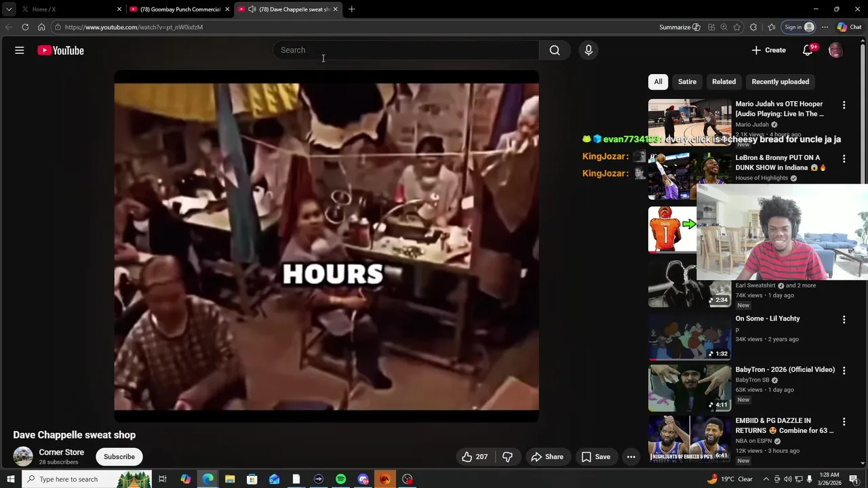The image size is (868, 488).
Task: Open the browser favorites list icon
Action: [x=772, y=27]
